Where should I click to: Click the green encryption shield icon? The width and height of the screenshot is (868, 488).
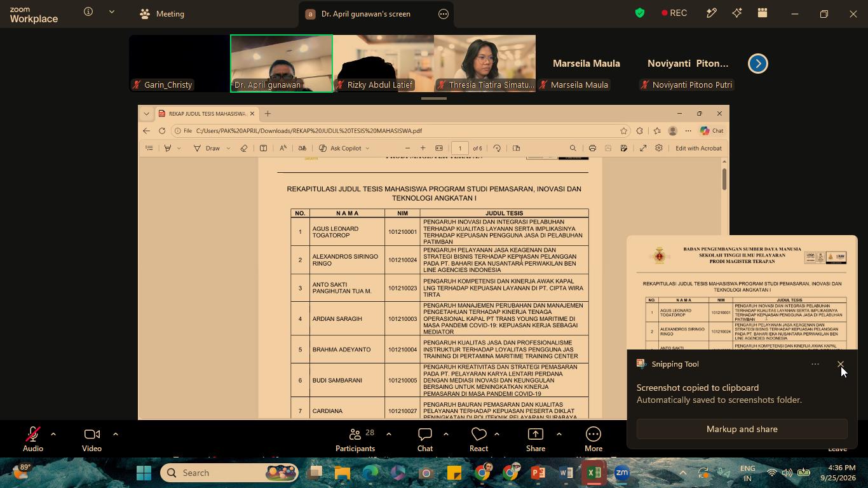[x=640, y=13]
